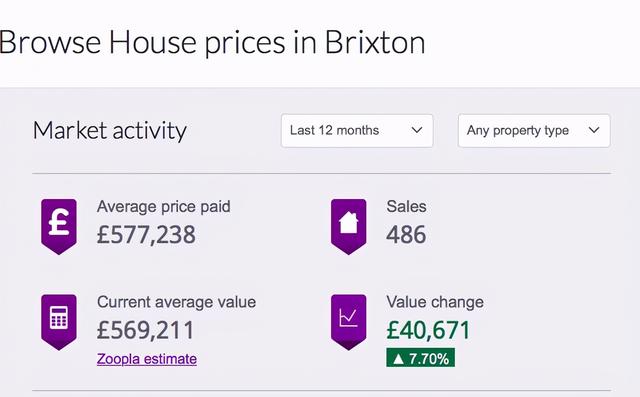This screenshot has width=640, height=397.
Task: Select the 486 sales figure
Action: [406, 235]
